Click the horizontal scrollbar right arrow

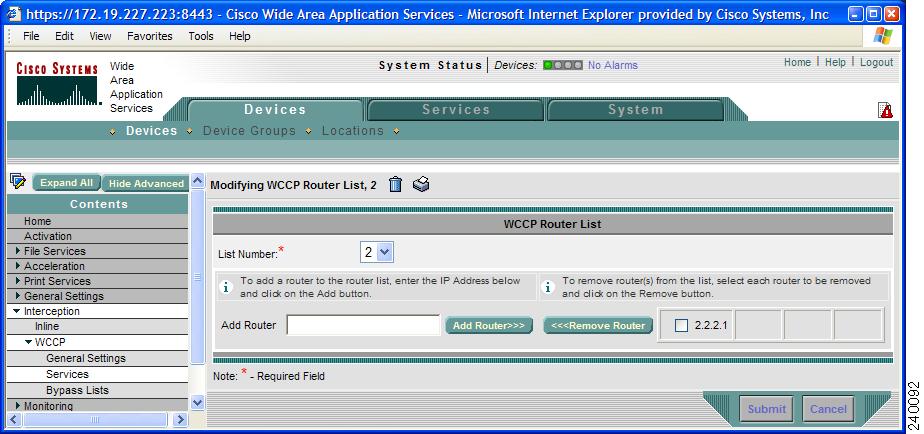point(180,419)
